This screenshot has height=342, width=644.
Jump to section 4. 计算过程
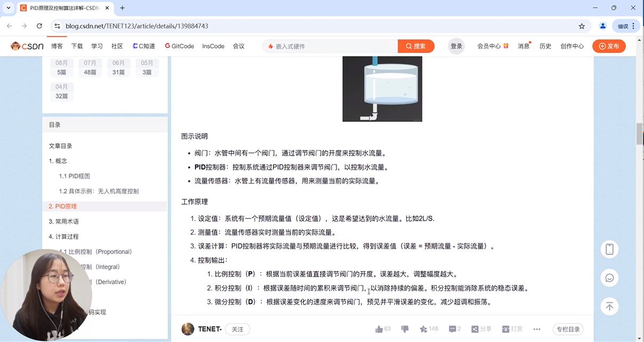[x=64, y=237]
